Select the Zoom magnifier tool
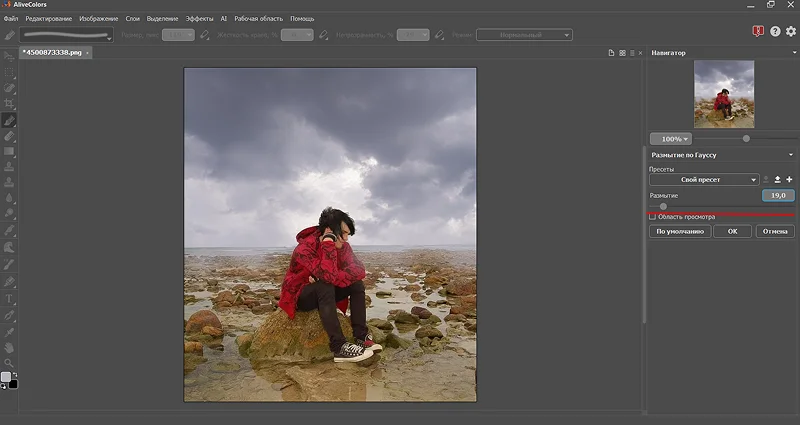The width and height of the screenshot is (800, 425). pos(9,363)
